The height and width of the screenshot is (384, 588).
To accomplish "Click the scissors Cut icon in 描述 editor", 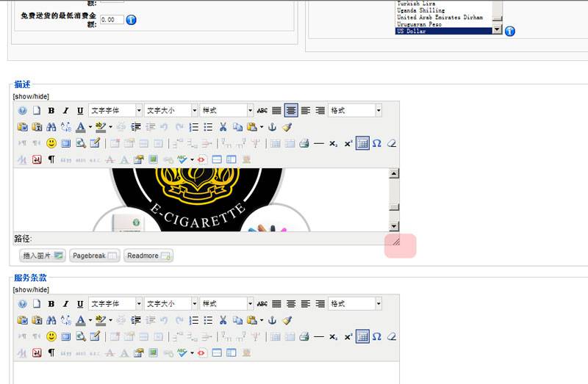I will coord(223,126).
